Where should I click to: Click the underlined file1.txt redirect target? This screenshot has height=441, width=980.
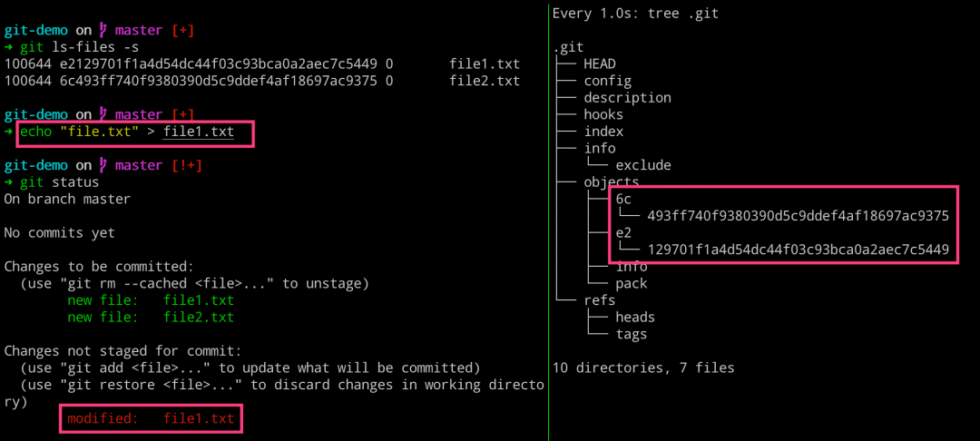(198, 132)
